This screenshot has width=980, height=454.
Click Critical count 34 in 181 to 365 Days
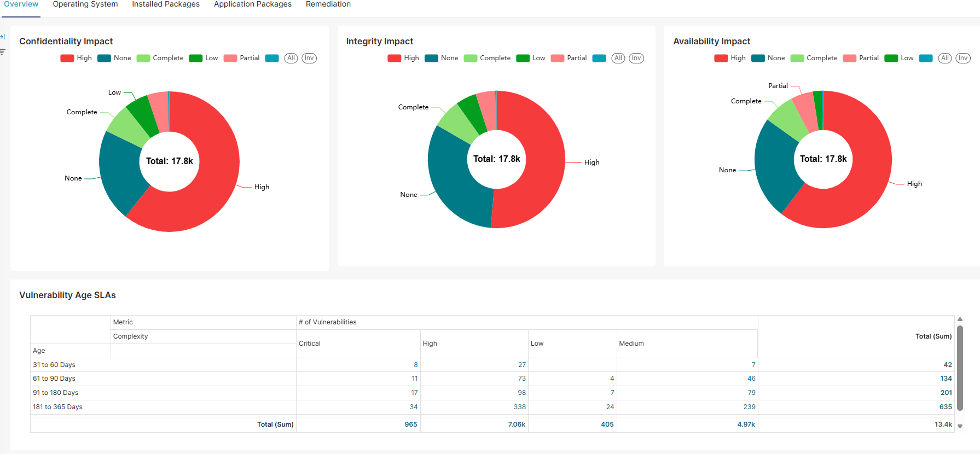coord(413,407)
